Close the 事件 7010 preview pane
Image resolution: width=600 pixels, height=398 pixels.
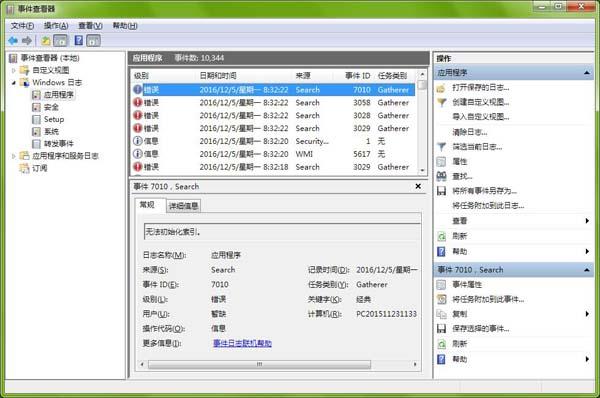(418, 186)
